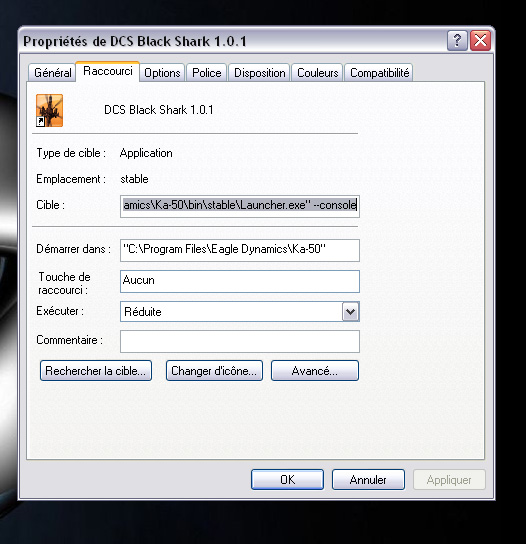Open the Disposition tab
This screenshot has height=544, width=526.
click(x=259, y=73)
